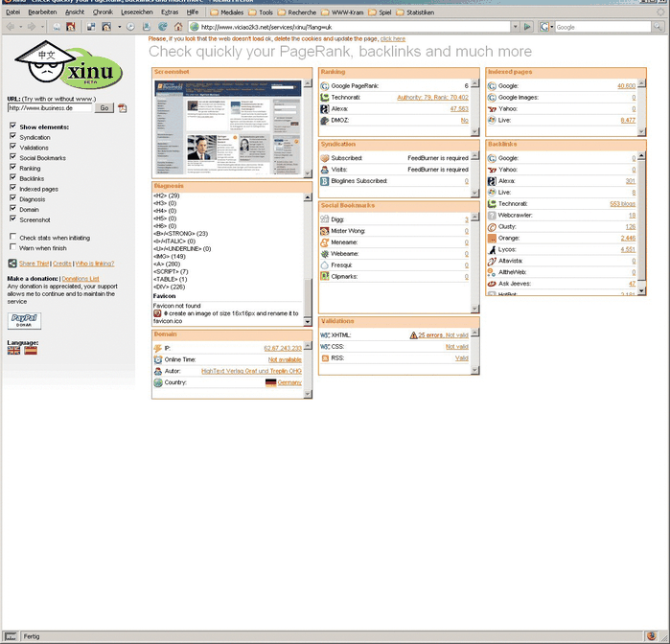Follow the 'click here' link at top
This screenshot has height=644, width=670.
point(393,39)
